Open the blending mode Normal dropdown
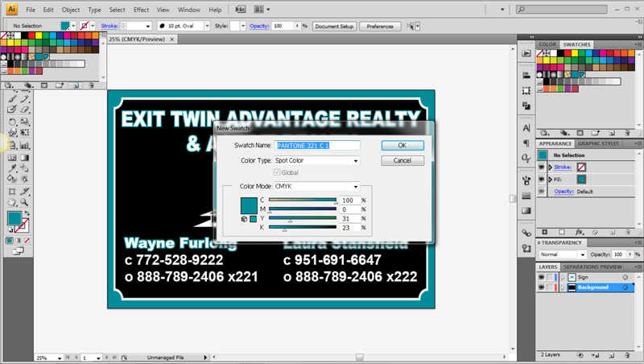Viewport: 644px width, 364px height. coord(562,254)
